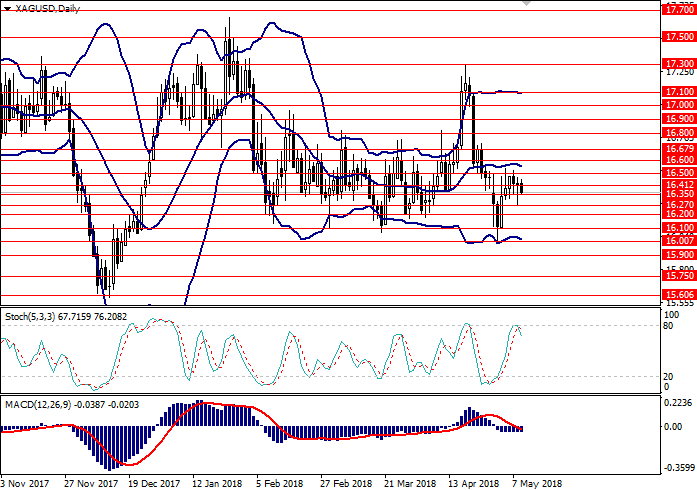The image size is (697, 490).
Task: Select the current price tag 16.412
Action: (x=679, y=184)
